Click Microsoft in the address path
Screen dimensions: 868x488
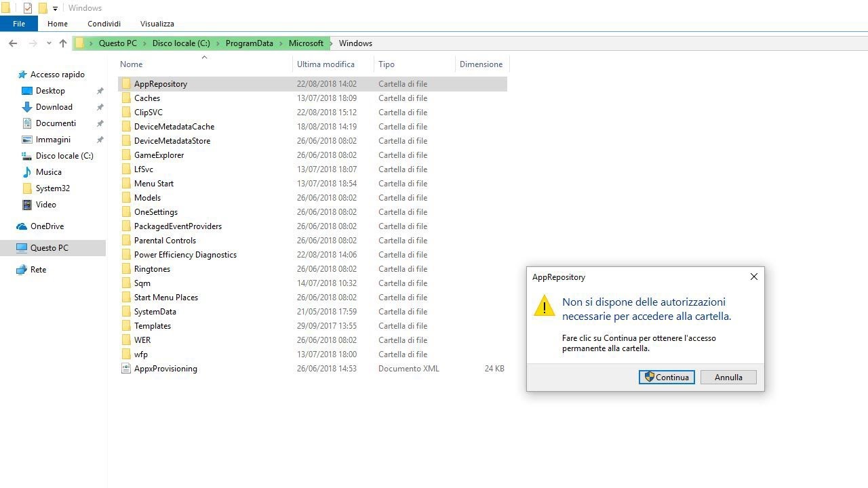(306, 43)
